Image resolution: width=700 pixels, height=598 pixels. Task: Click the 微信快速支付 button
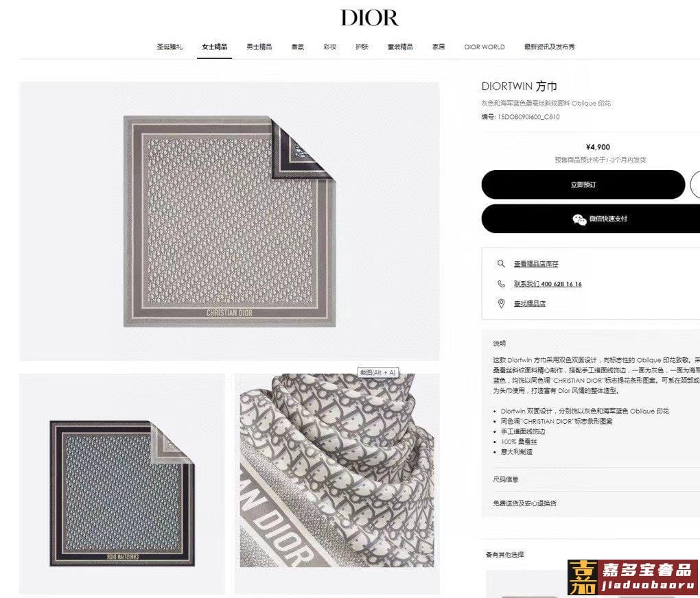591,219
